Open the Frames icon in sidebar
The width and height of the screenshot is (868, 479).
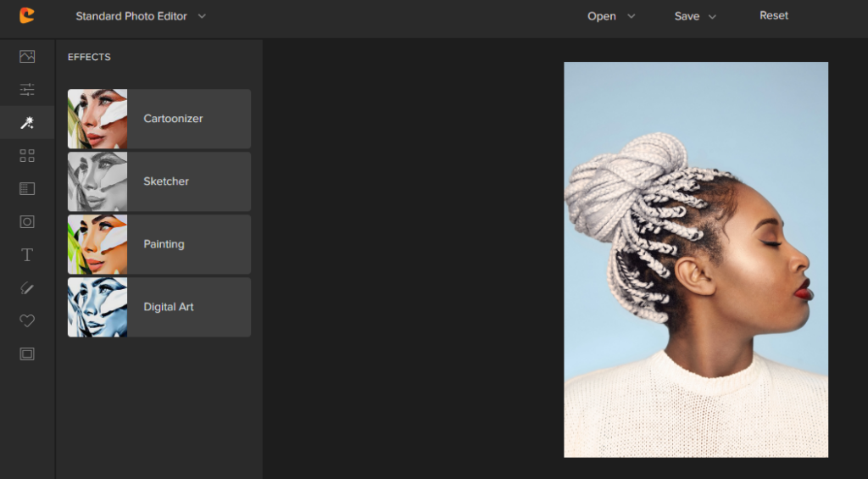point(27,354)
